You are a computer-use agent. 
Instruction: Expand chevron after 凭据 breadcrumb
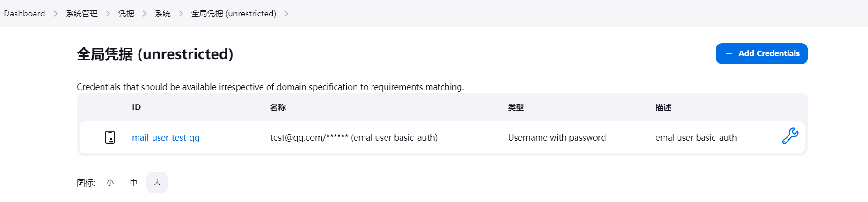[145, 14]
